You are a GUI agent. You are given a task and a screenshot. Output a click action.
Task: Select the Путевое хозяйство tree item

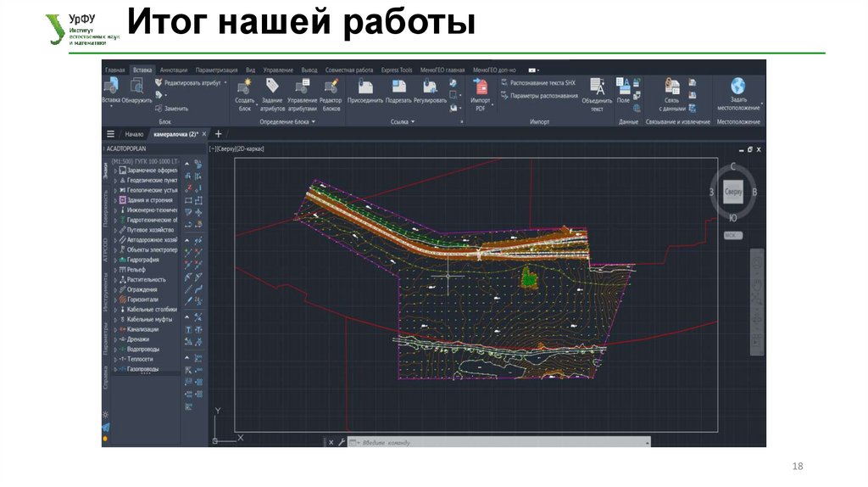tap(150, 230)
